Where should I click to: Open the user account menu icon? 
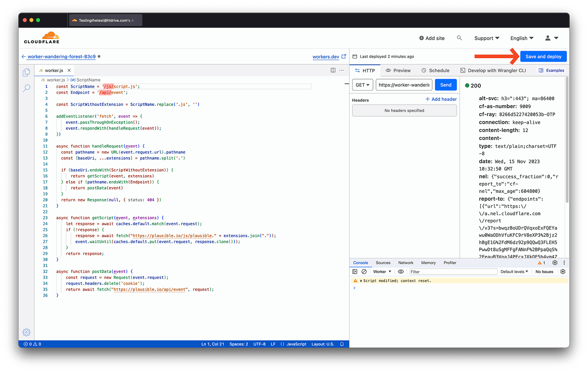[552, 38]
